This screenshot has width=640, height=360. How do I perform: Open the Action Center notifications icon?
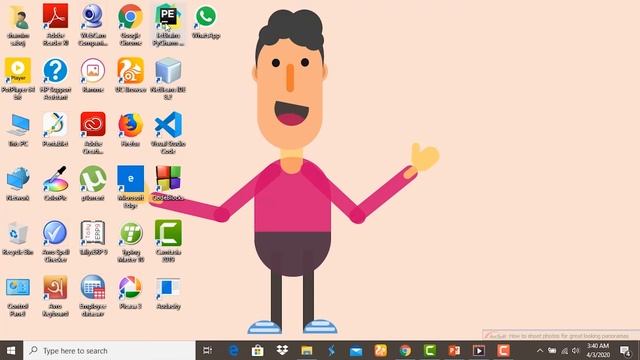click(625, 351)
